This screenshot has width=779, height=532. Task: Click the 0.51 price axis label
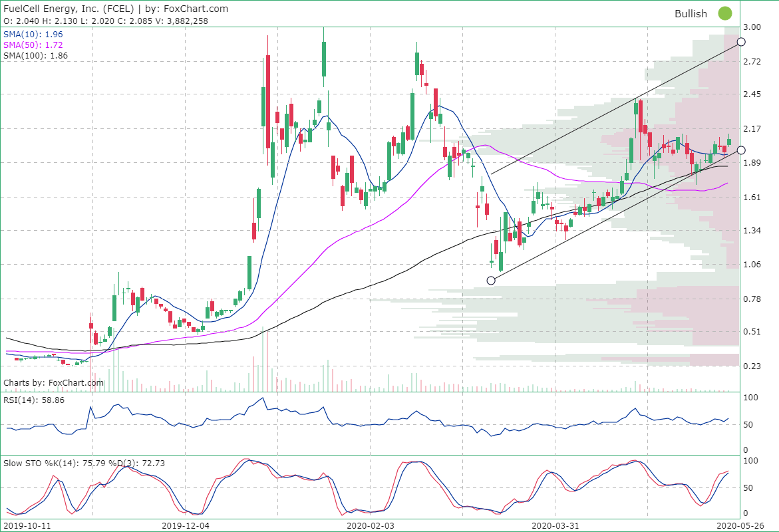point(752,332)
